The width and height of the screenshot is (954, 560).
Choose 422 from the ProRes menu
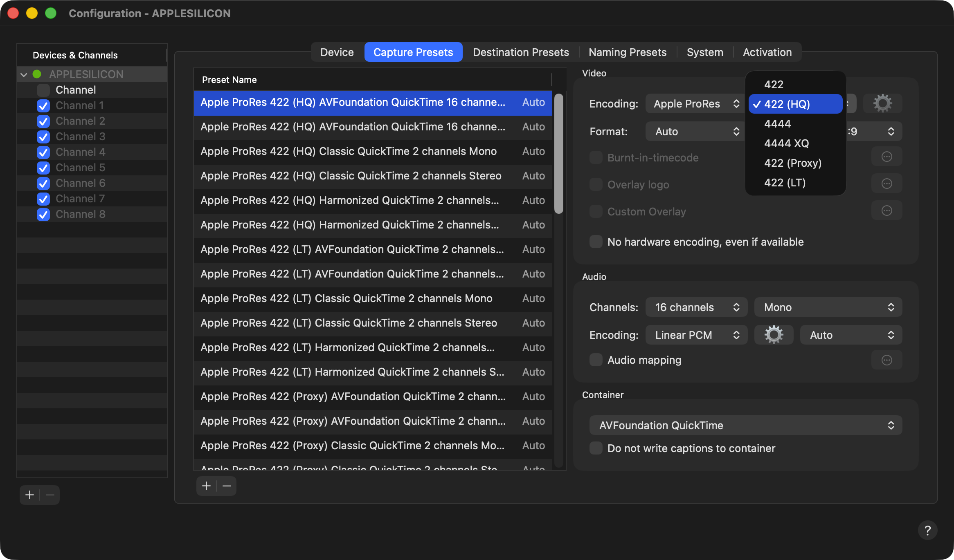click(x=796, y=84)
